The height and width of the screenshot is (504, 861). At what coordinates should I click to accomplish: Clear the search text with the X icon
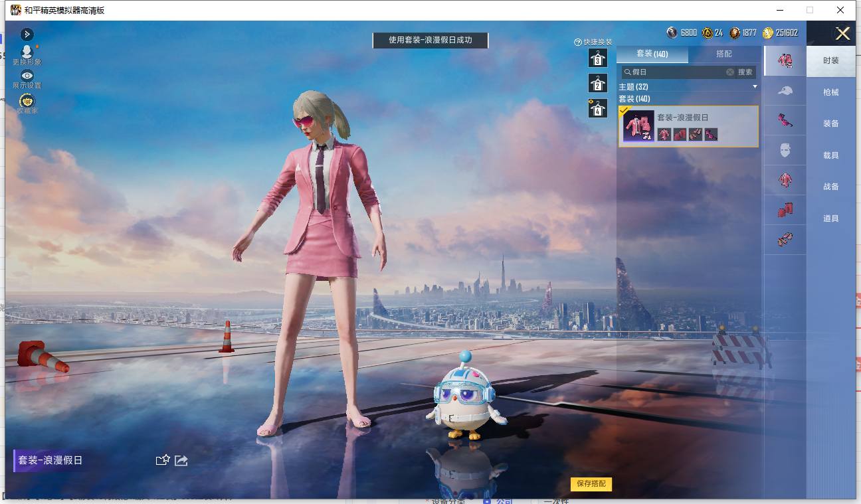pyautogui.click(x=730, y=72)
